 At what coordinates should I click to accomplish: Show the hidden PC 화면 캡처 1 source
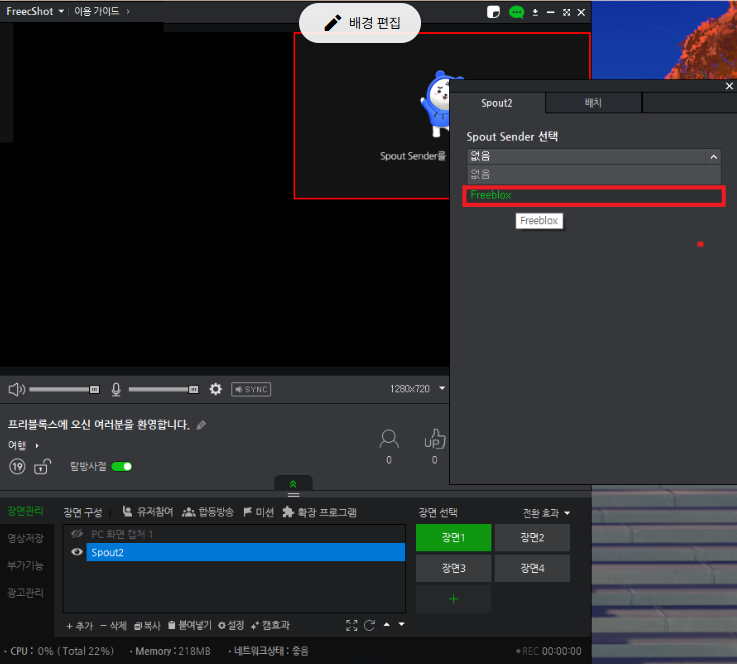click(77, 534)
